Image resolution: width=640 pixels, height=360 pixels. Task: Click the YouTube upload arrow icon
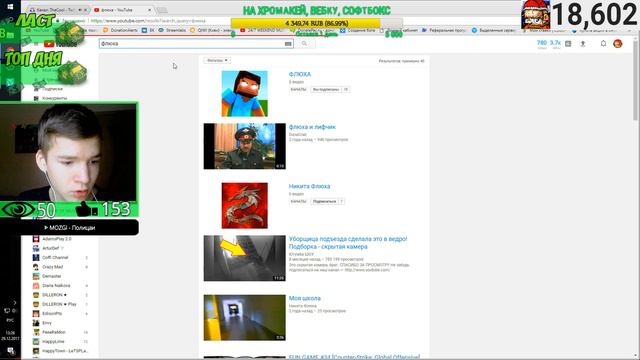click(583, 44)
